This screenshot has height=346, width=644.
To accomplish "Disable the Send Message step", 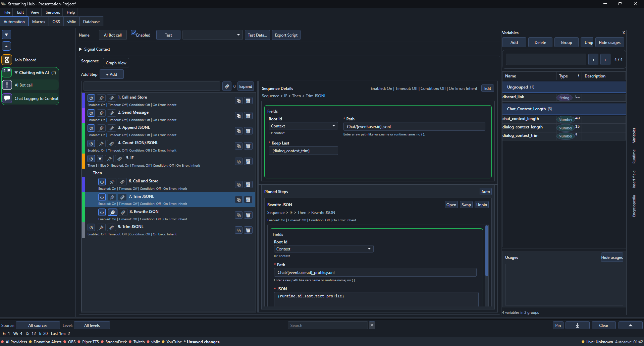I will pos(91,113).
